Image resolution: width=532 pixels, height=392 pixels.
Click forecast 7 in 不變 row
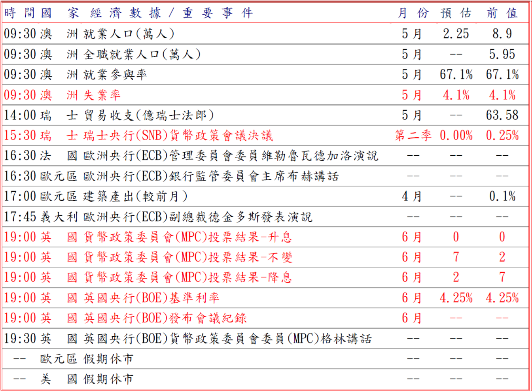(x=456, y=257)
